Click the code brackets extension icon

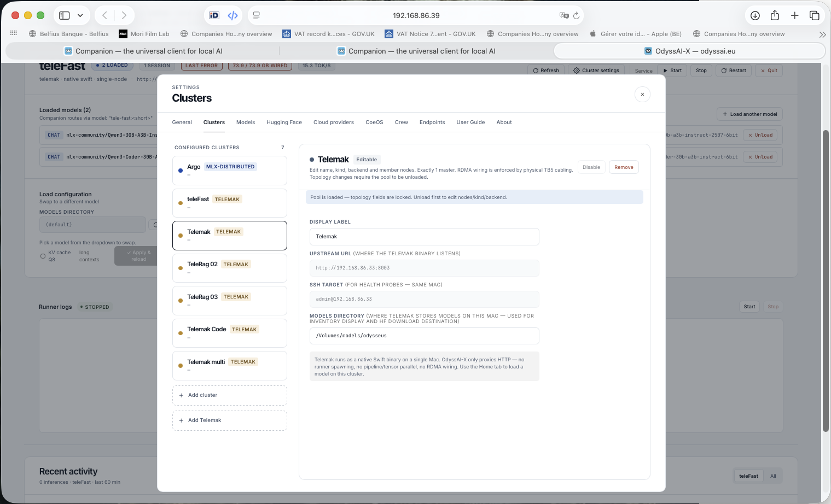(233, 15)
